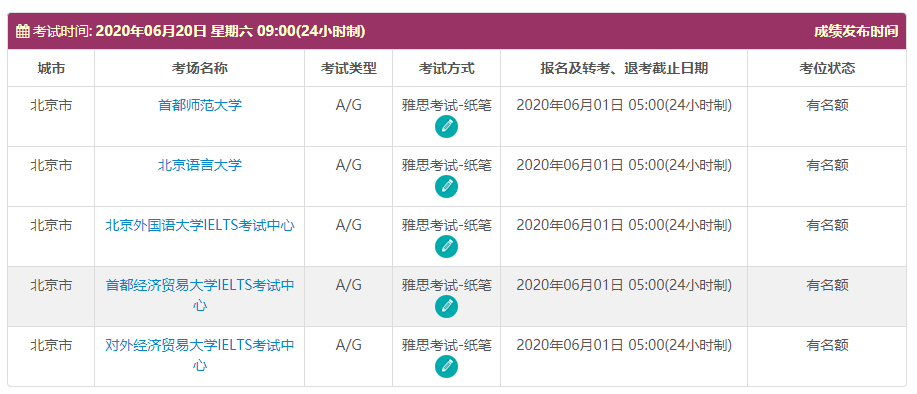Click 有名额 status in 北京外国语大学 row
917x394 pixels.
[827, 226]
